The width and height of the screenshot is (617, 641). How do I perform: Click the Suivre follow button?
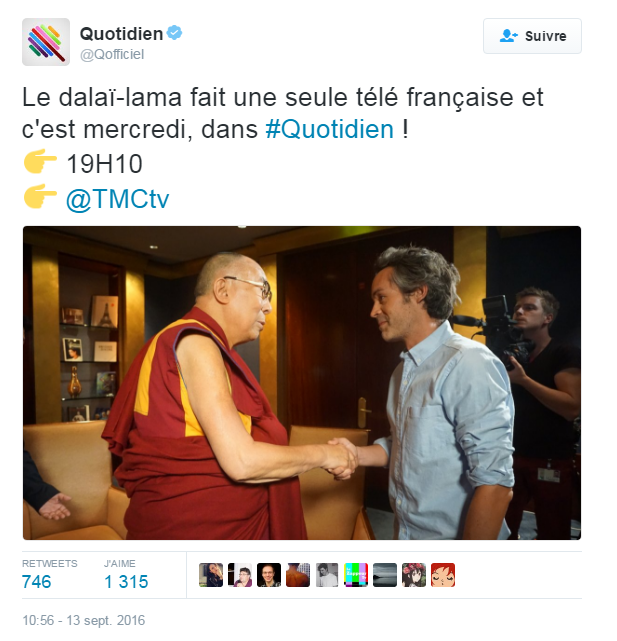(532, 36)
